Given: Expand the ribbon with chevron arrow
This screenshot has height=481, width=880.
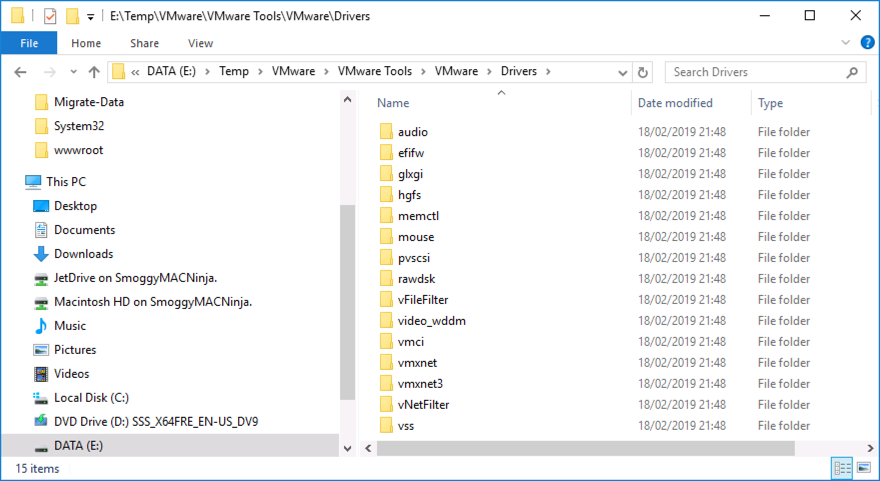Looking at the screenshot, I should 846,43.
